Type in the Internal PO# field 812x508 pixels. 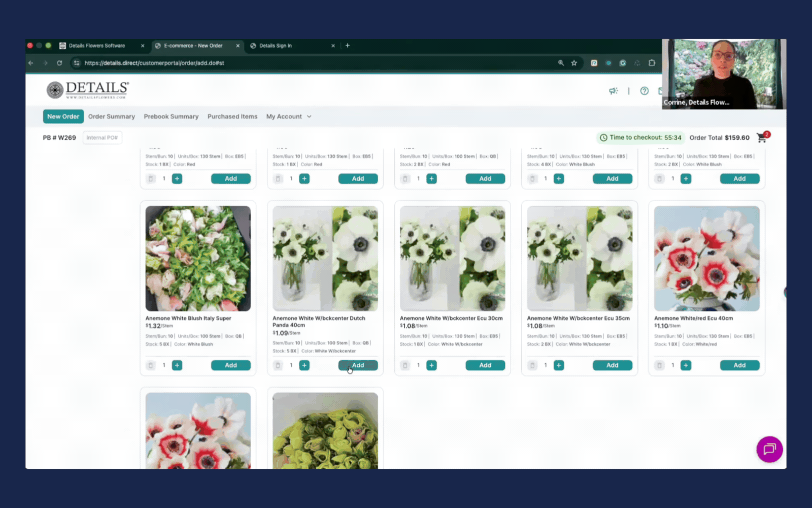pos(102,138)
